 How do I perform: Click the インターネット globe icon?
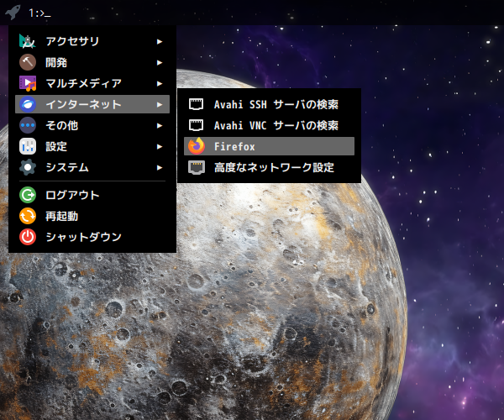[28, 104]
